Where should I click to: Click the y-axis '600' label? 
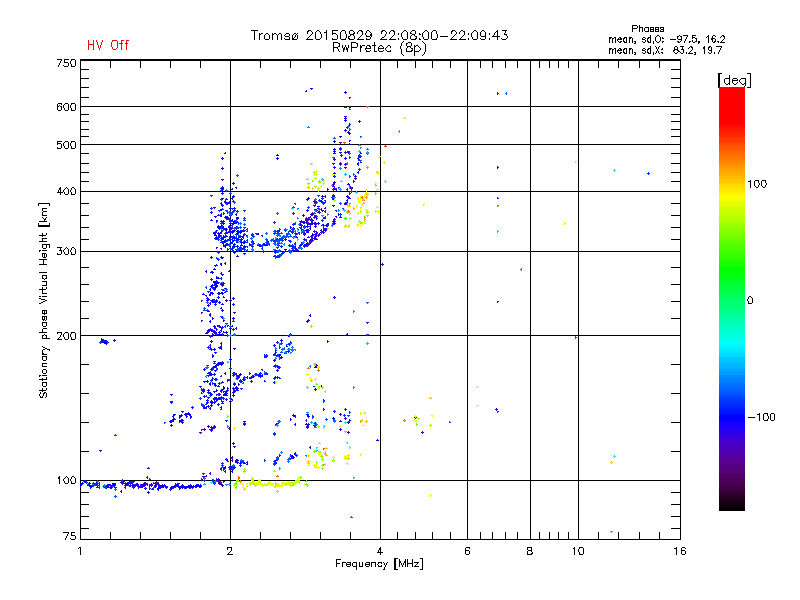click(x=66, y=107)
